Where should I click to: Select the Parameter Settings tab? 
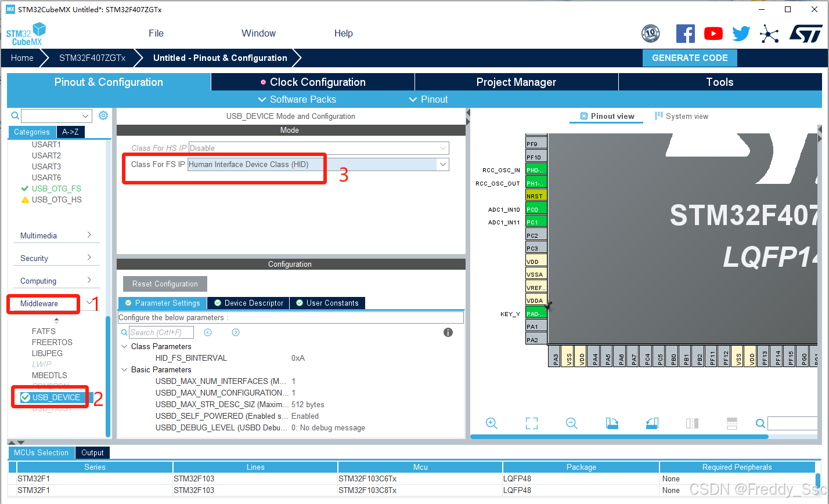[x=163, y=303]
